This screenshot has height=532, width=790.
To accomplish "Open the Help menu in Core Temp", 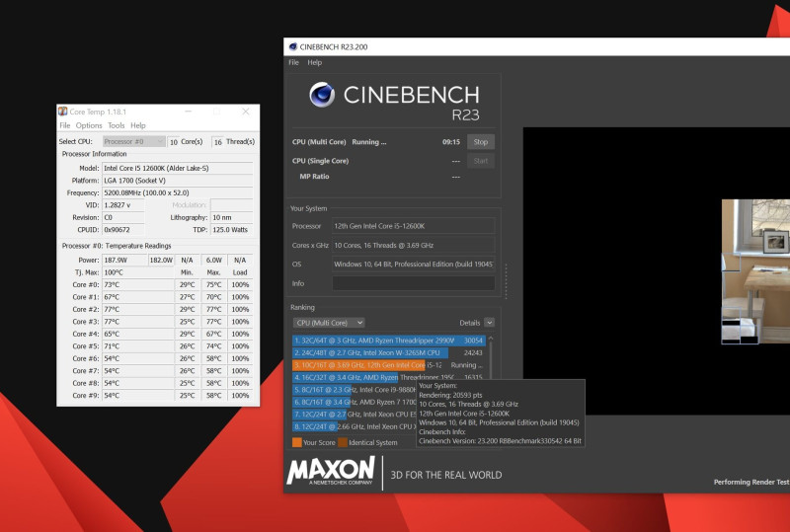I will point(138,125).
